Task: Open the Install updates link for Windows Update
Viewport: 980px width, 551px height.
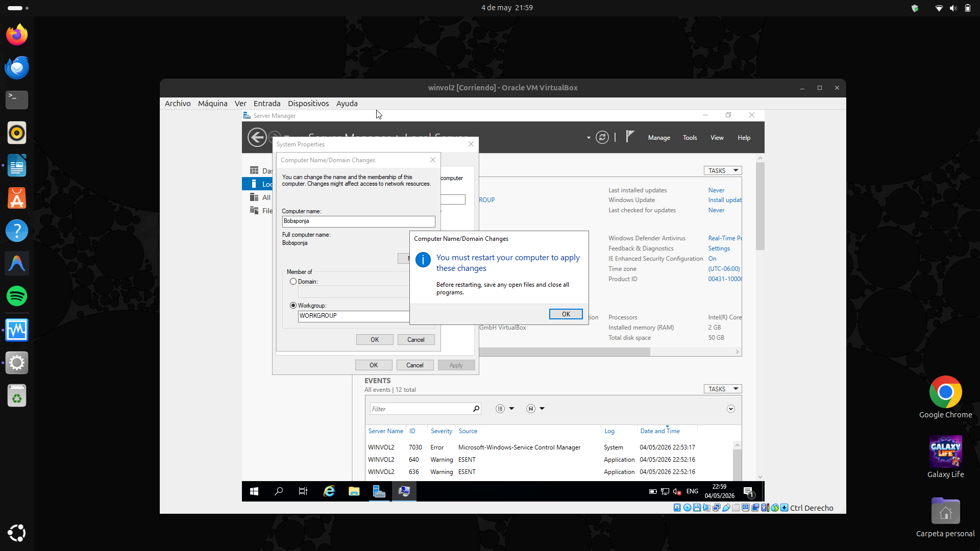Action: [x=725, y=200]
